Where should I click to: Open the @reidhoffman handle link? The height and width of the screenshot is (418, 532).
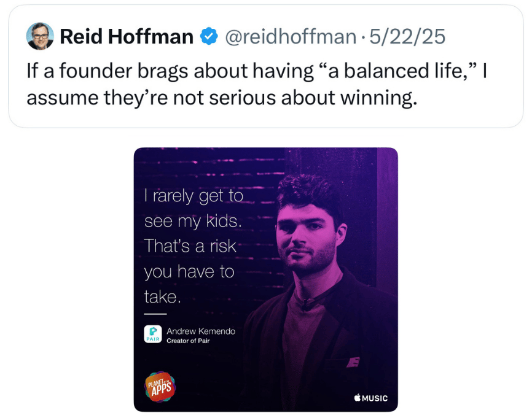(291, 37)
